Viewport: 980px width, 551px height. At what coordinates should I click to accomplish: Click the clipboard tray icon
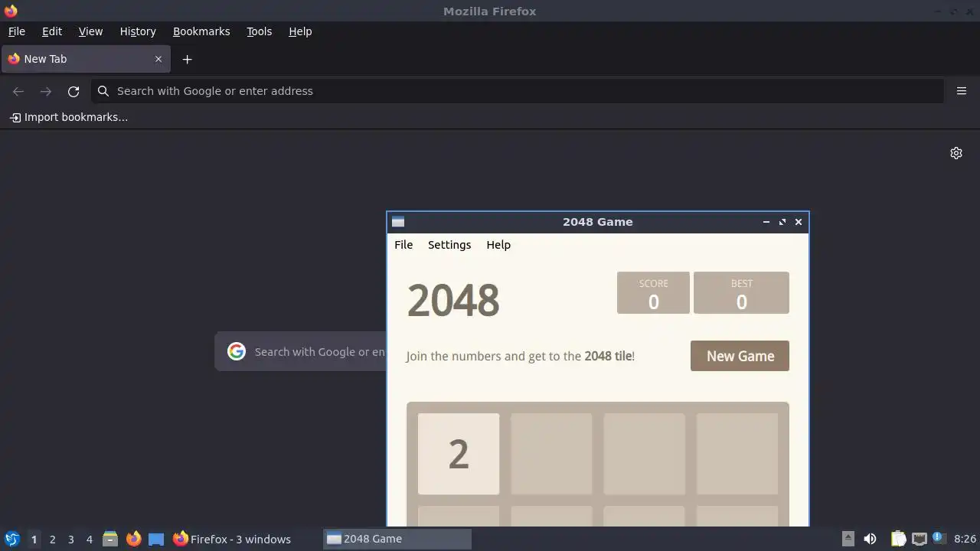click(898, 539)
